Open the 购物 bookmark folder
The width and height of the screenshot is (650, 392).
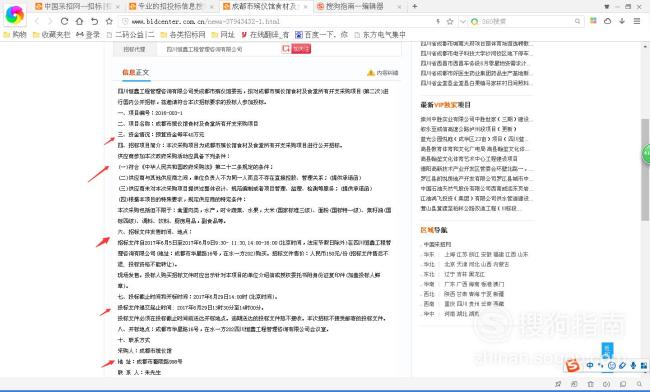click(x=15, y=35)
